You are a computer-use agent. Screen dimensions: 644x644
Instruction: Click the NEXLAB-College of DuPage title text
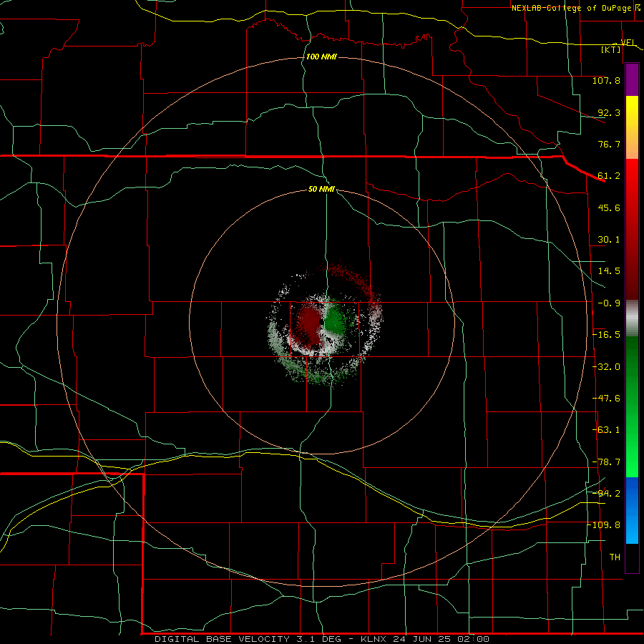571,8
